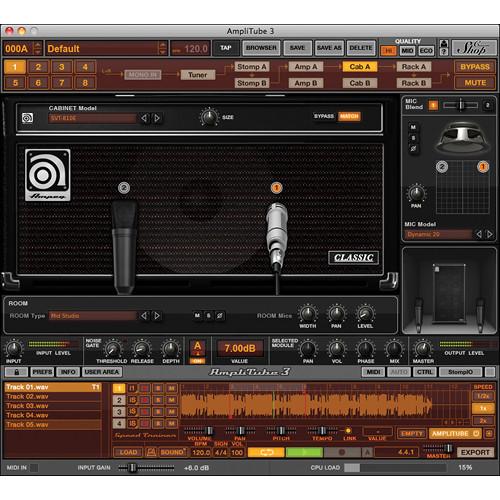Toggle the global BYPASS button

pyautogui.click(x=475, y=67)
